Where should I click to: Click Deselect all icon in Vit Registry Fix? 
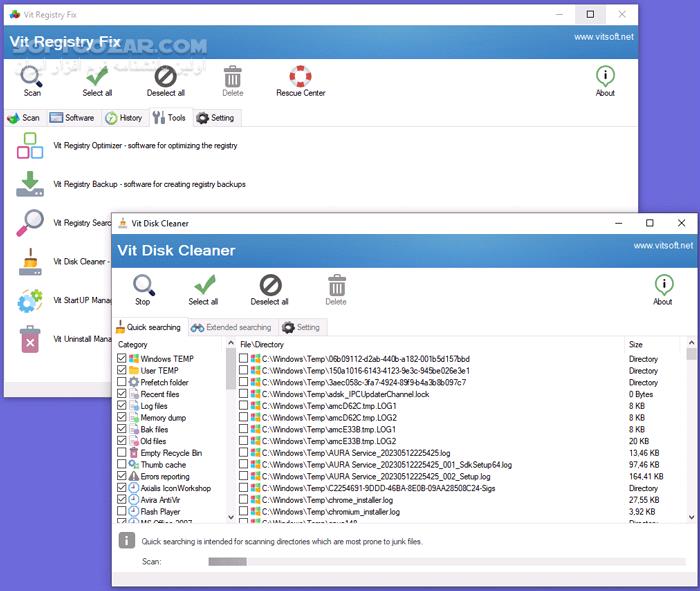coord(166,76)
